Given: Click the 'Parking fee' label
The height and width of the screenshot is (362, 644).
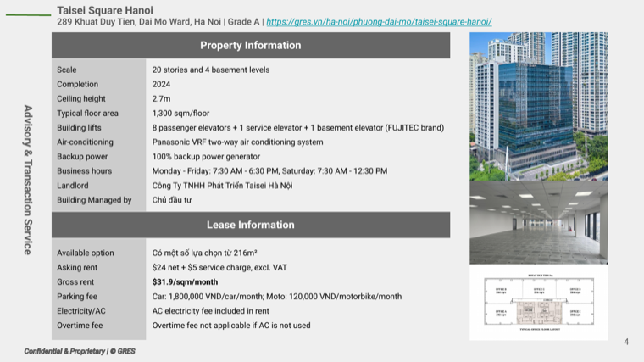Looking at the screenshot, I should (77, 296).
